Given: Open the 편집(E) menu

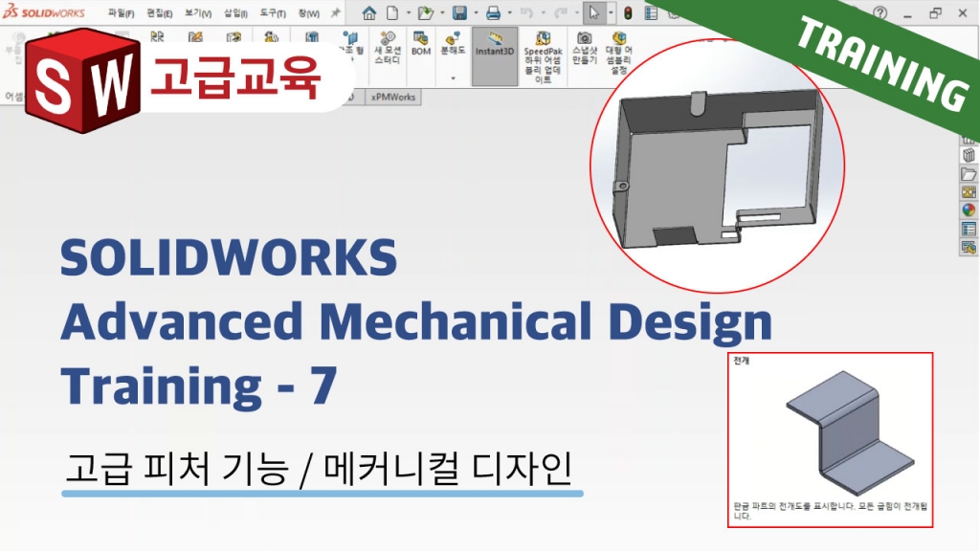Looking at the screenshot, I should pos(160,13).
